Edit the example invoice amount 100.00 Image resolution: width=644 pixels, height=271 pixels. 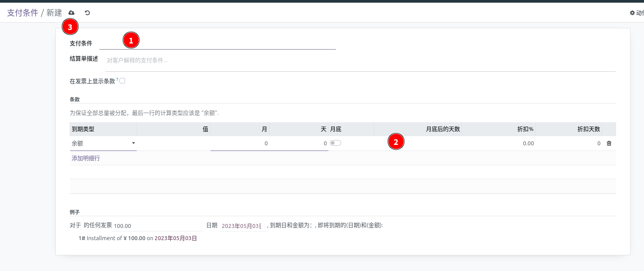coord(158,226)
